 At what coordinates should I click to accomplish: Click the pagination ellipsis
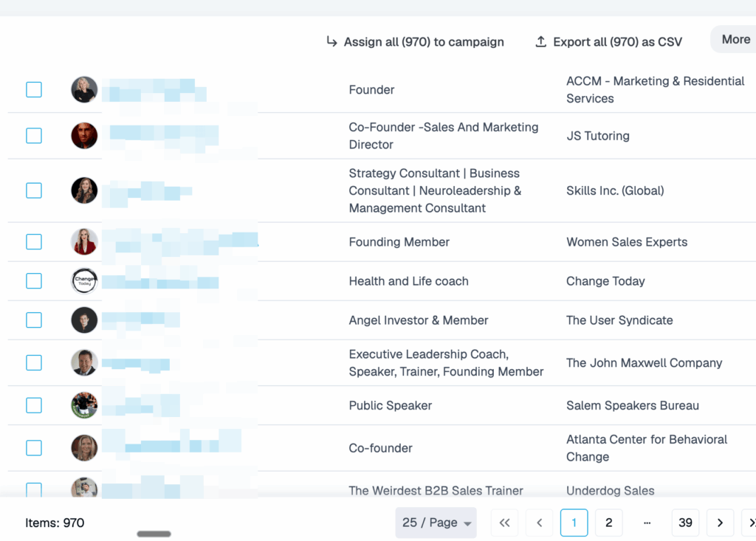[647, 523]
